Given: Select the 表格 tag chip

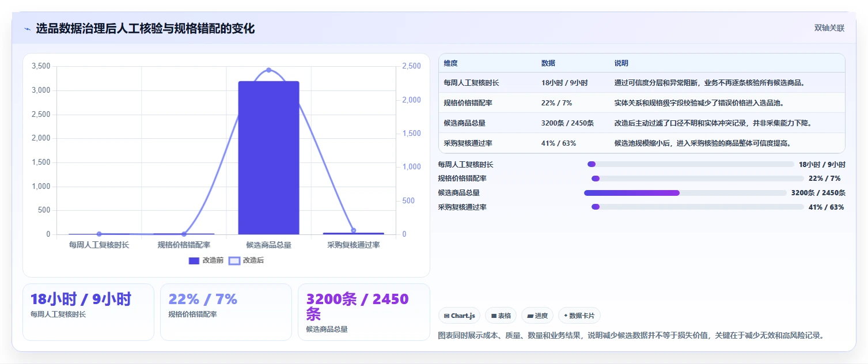Looking at the screenshot, I should 501,316.
